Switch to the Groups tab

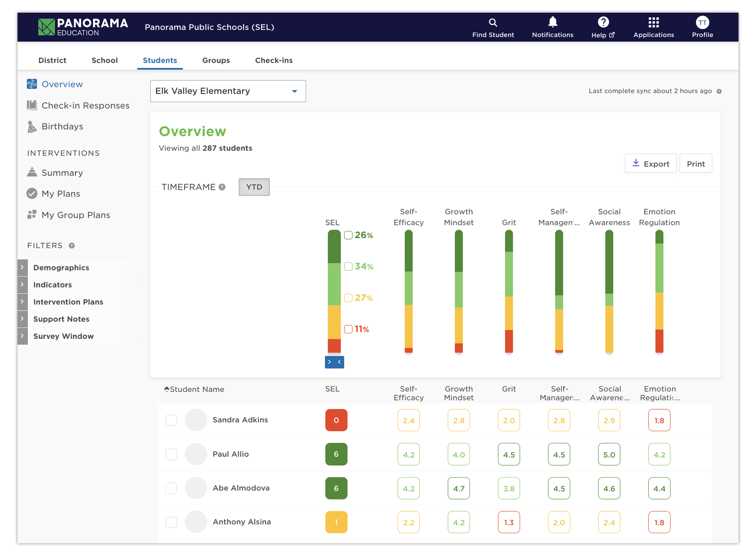click(216, 60)
